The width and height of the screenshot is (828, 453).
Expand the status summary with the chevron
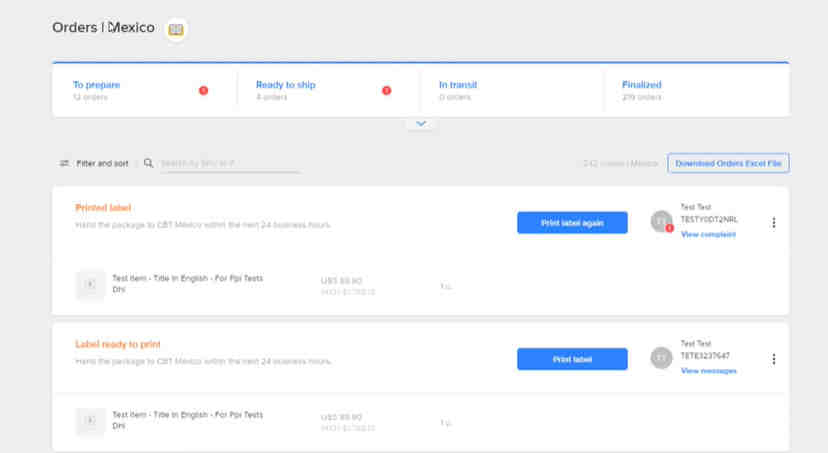click(421, 124)
